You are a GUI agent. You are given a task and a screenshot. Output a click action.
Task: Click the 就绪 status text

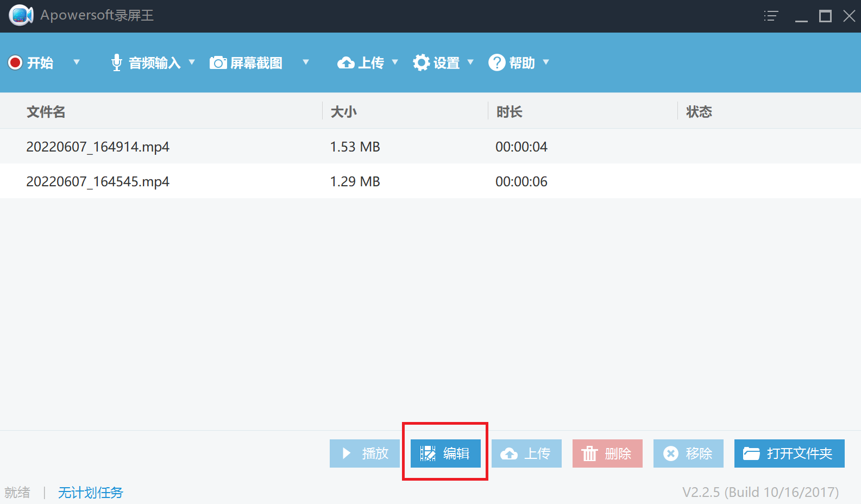(17, 493)
